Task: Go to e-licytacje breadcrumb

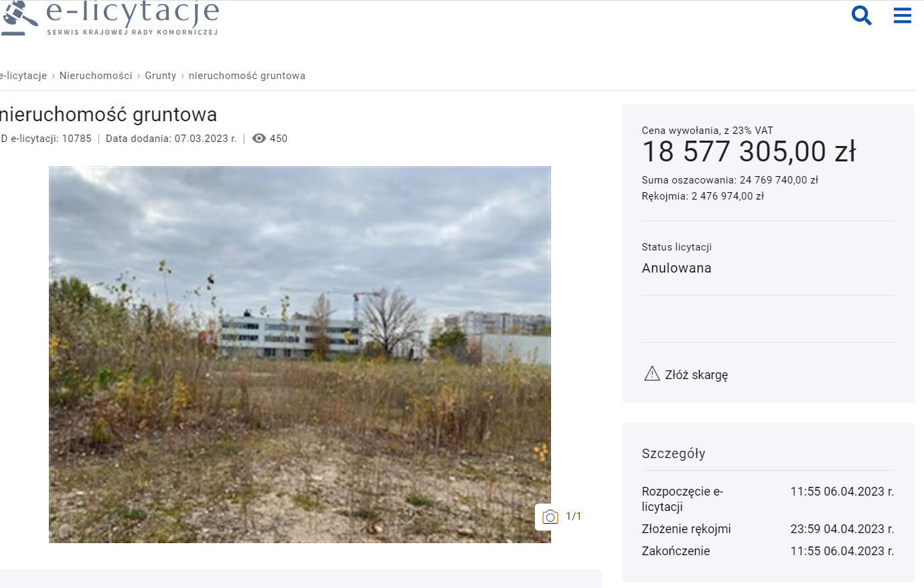Action: [23, 76]
